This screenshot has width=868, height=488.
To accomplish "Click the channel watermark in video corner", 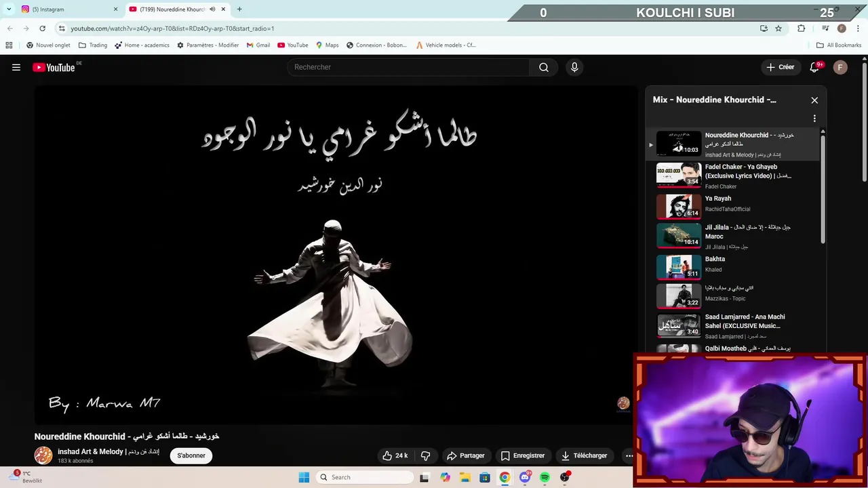I will coord(623,404).
